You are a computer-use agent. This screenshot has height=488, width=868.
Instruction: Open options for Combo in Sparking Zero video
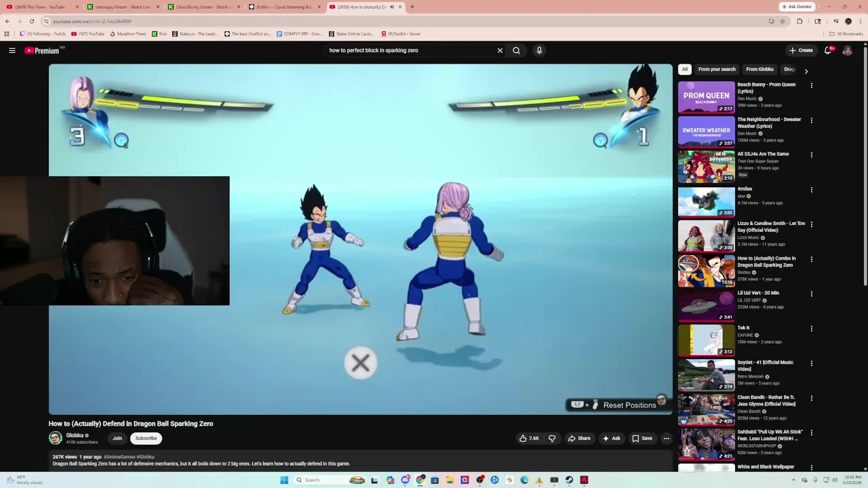coord(811,259)
